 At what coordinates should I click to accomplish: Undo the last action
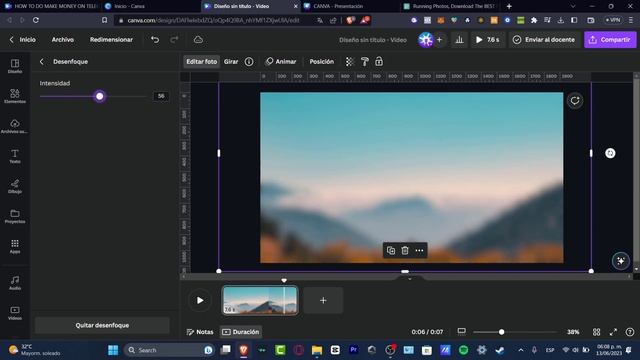pyautogui.click(x=155, y=40)
